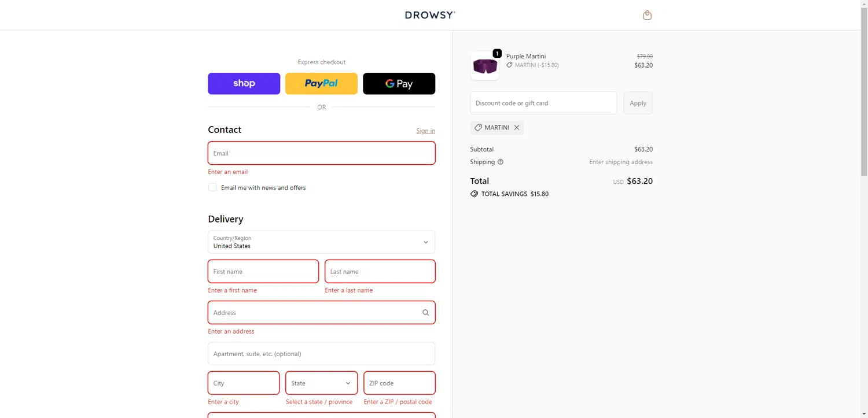The width and height of the screenshot is (868, 418).
Task: Open the Country/Region dropdown
Action: tap(321, 242)
